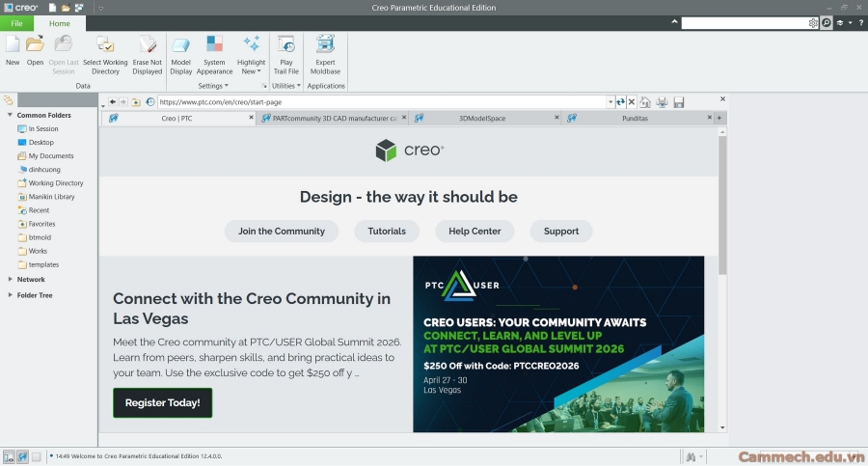The image size is (868, 466).
Task: Click the command search input box
Action: tap(745, 23)
